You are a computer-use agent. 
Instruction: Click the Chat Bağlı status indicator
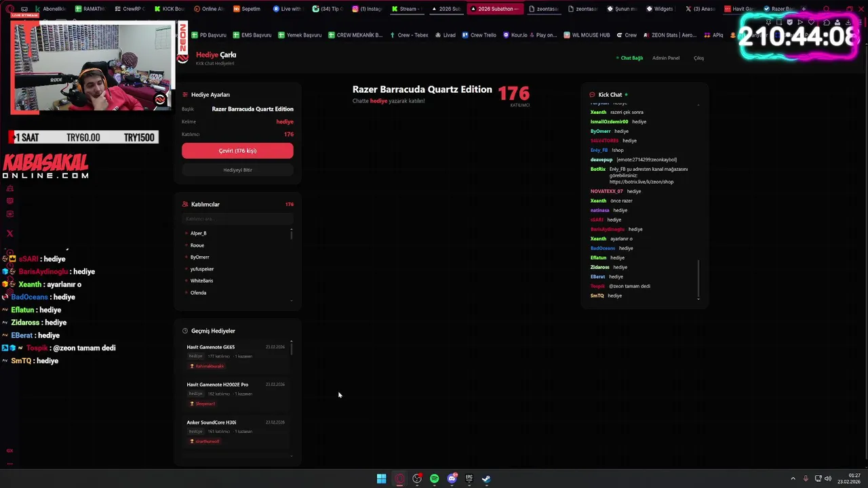point(629,58)
